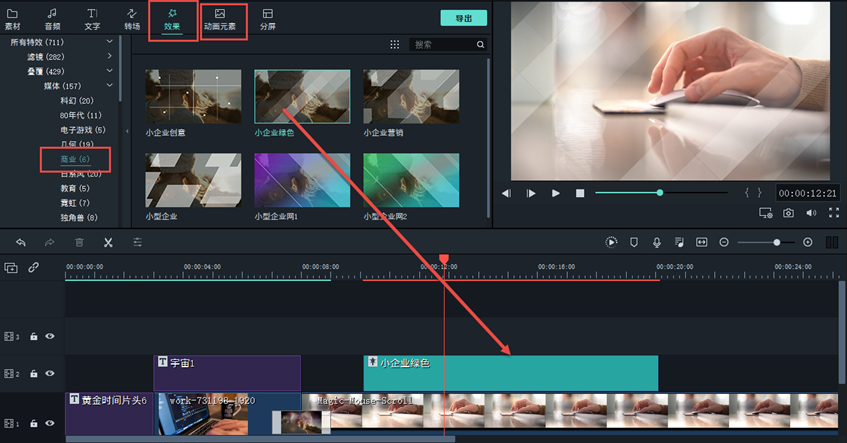Click the preview progress slider handle
This screenshot has height=443, width=847.
pyautogui.click(x=660, y=192)
